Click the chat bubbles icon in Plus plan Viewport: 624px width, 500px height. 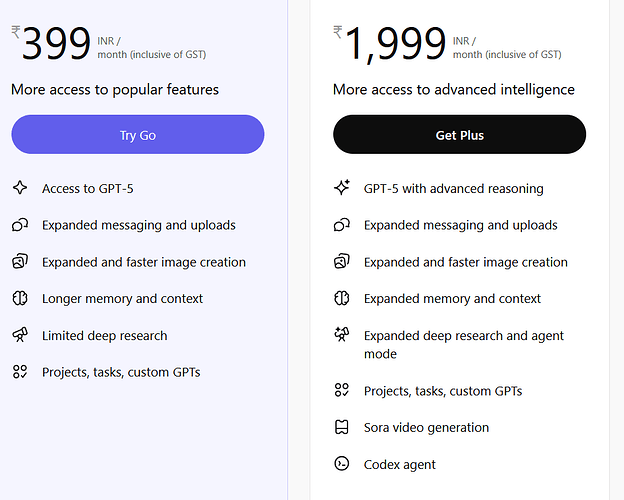(x=342, y=225)
